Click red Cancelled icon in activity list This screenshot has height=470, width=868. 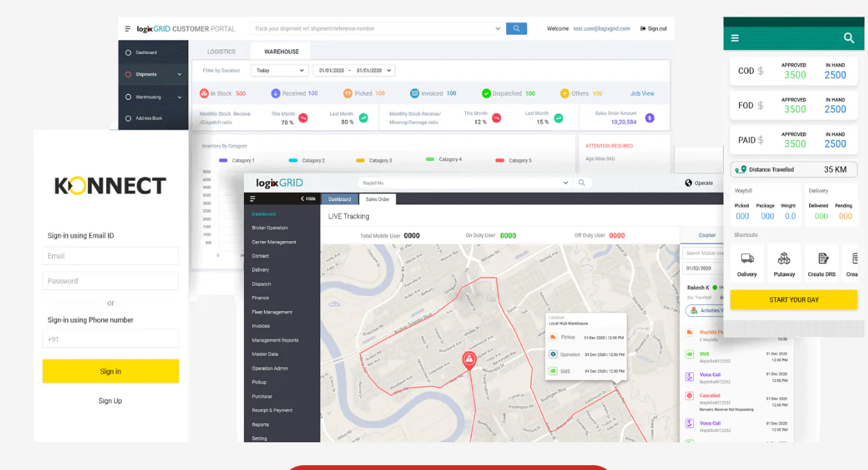690,396
